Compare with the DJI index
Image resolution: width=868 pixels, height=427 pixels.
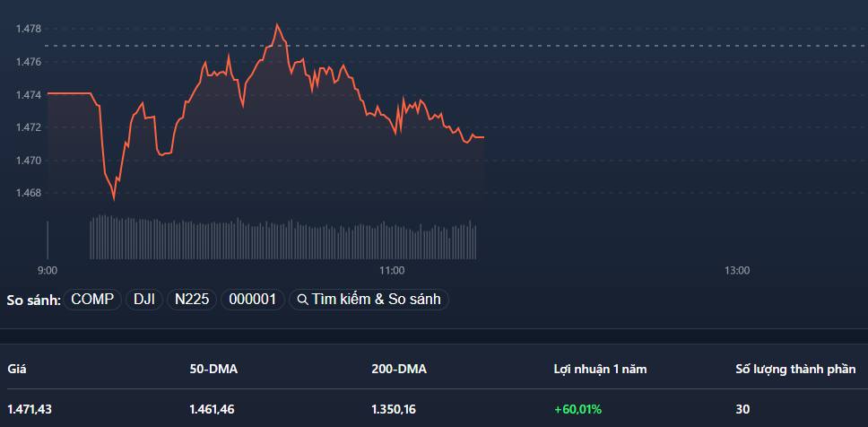[x=144, y=300]
